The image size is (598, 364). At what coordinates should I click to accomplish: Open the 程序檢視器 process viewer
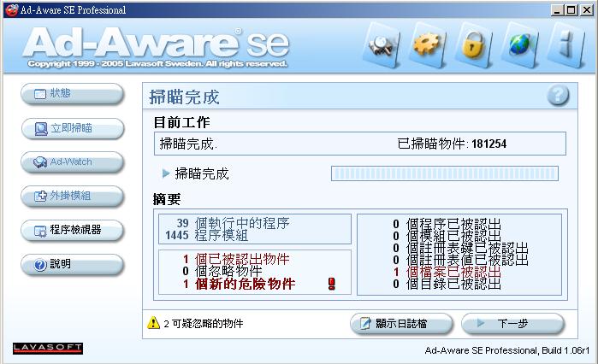pyautogui.click(x=73, y=231)
